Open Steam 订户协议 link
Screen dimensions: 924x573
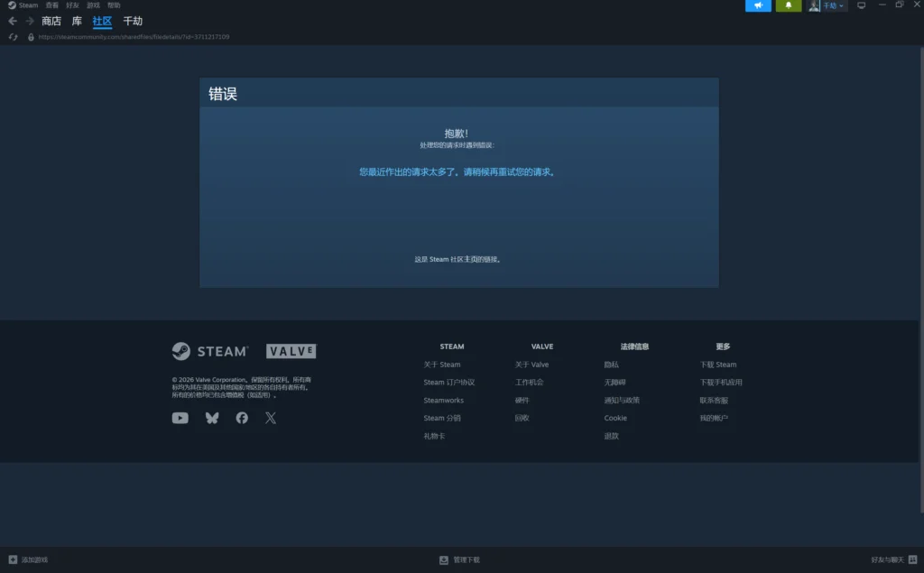449,383
